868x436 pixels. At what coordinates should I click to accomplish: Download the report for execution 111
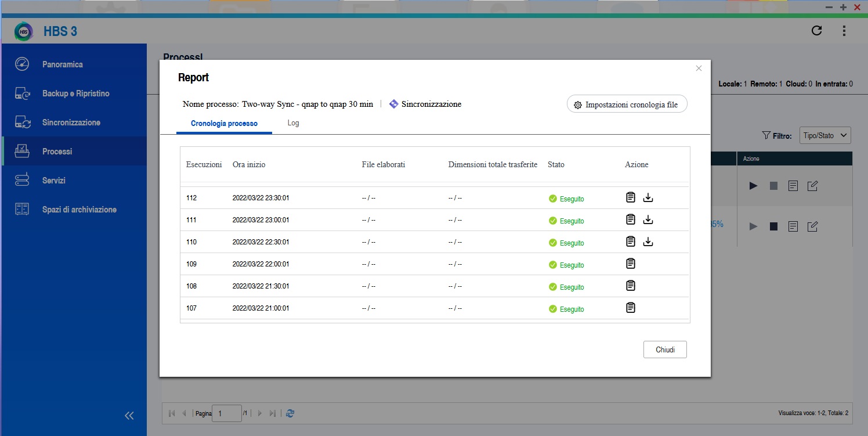[649, 219]
